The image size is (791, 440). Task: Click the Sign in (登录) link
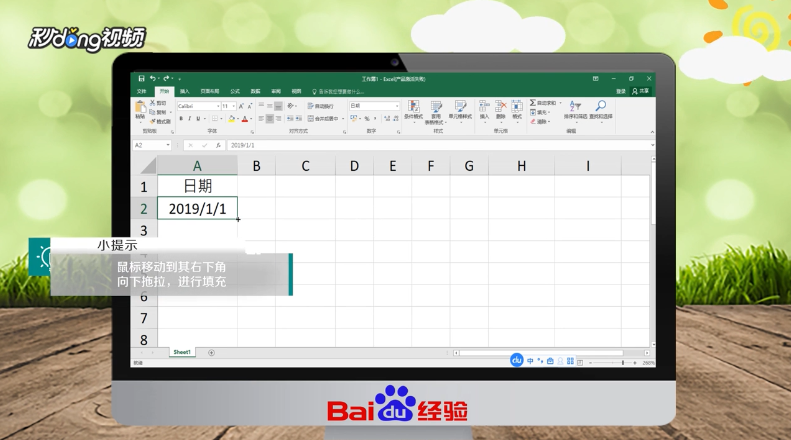click(621, 91)
